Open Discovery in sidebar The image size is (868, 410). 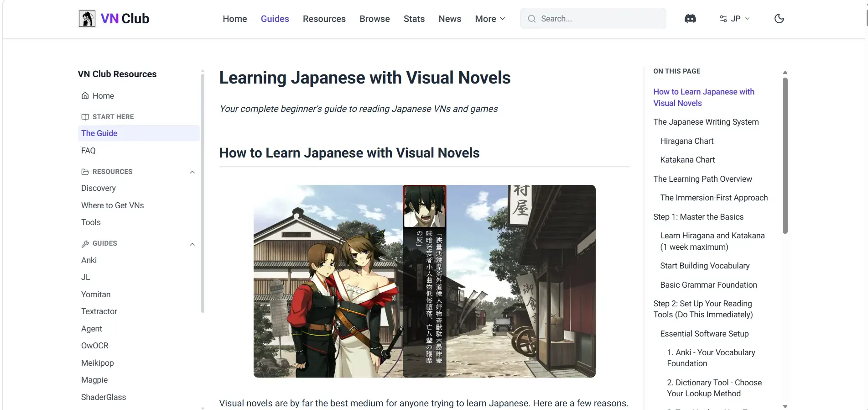pos(99,188)
